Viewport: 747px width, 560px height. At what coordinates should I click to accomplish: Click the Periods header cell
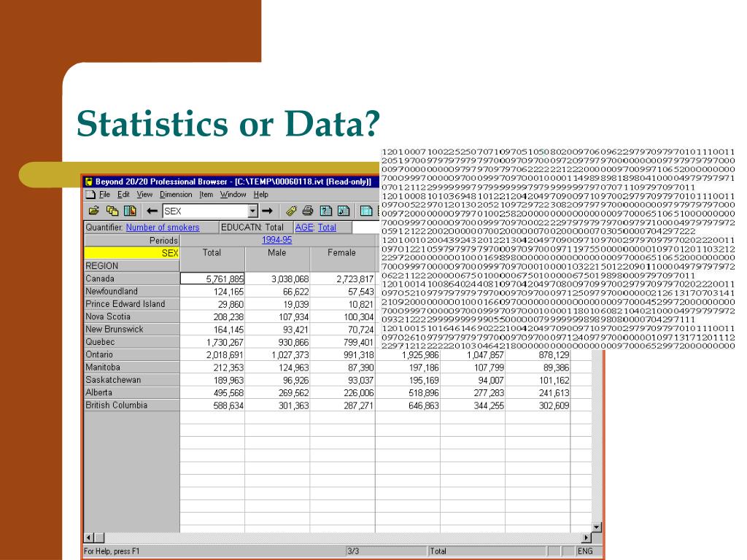(132, 241)
